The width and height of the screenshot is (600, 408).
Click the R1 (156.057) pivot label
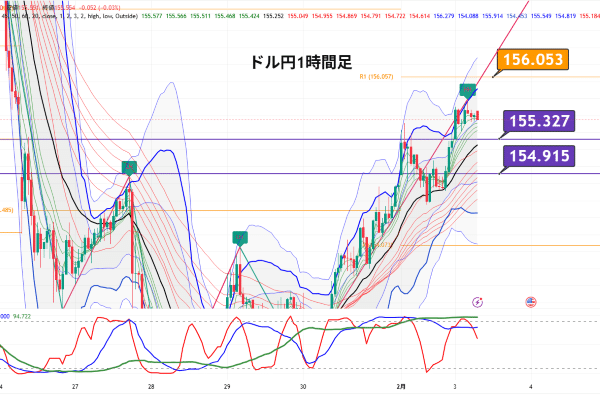click(376, 77)
